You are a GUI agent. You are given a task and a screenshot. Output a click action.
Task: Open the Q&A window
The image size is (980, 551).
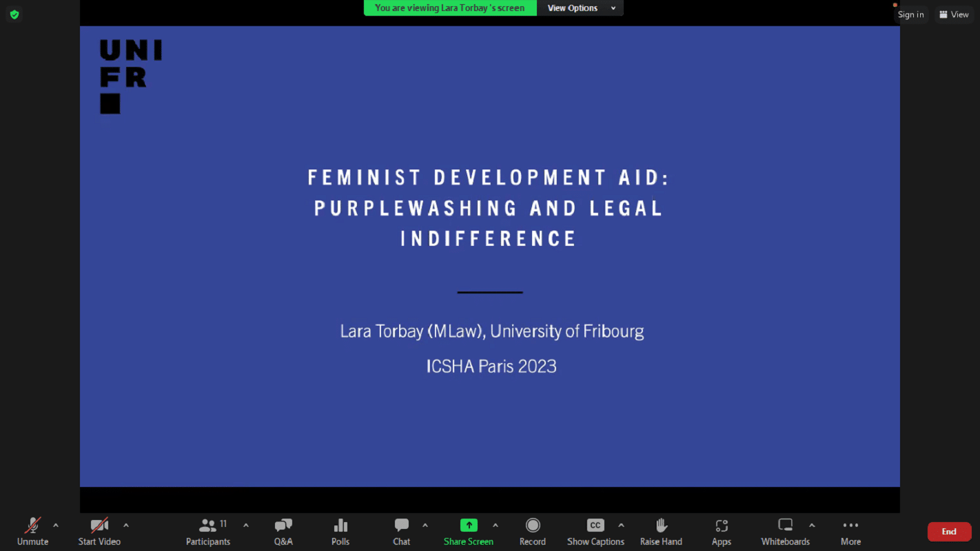pyautogui.click(x=283, y=531)
